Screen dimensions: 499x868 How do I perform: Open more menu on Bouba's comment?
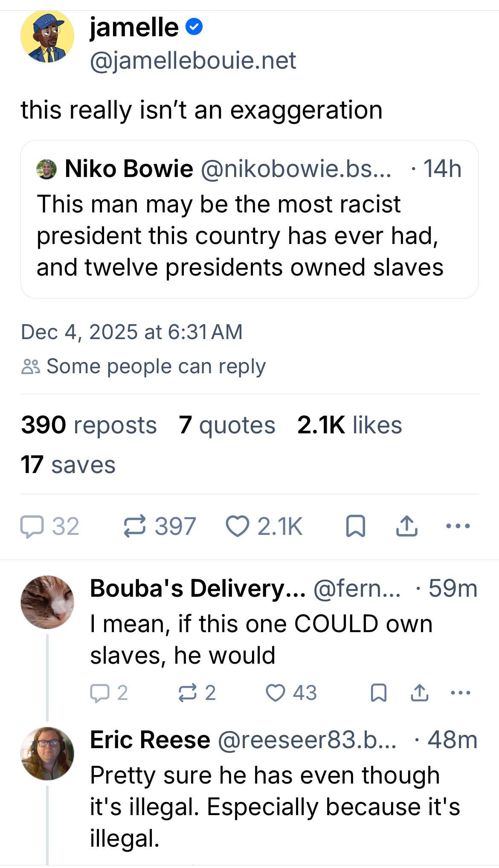tap(461, 693)
